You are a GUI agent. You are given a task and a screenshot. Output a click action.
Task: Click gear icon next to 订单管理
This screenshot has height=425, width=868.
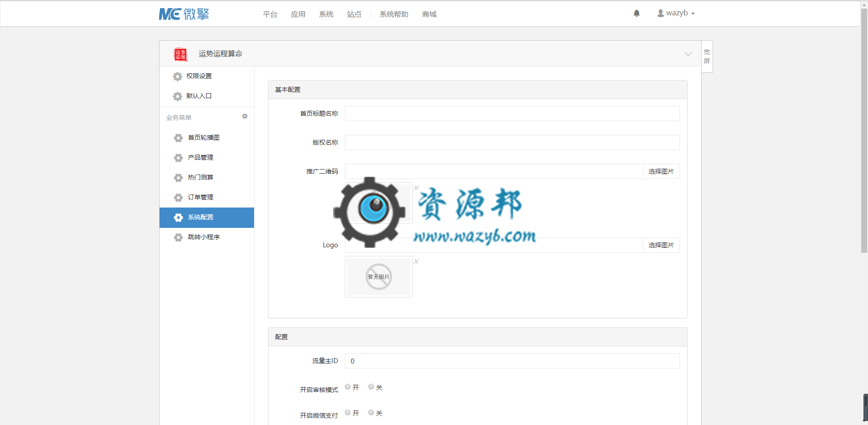pos(179,198)
